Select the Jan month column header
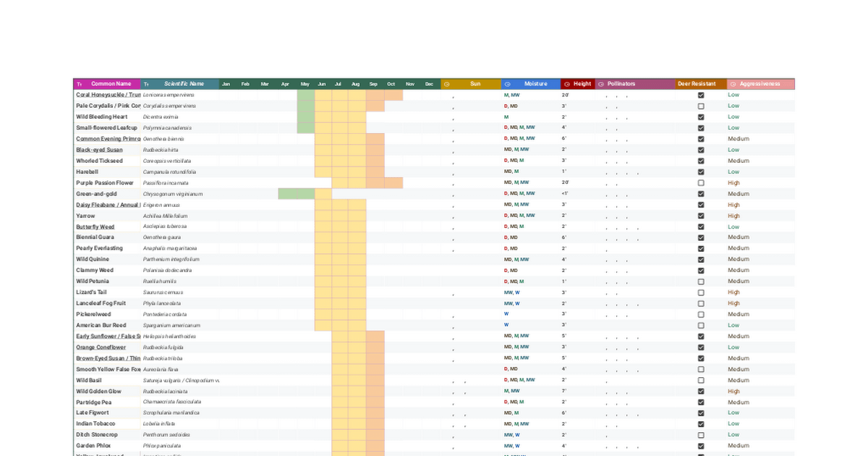 coord(226,84)
